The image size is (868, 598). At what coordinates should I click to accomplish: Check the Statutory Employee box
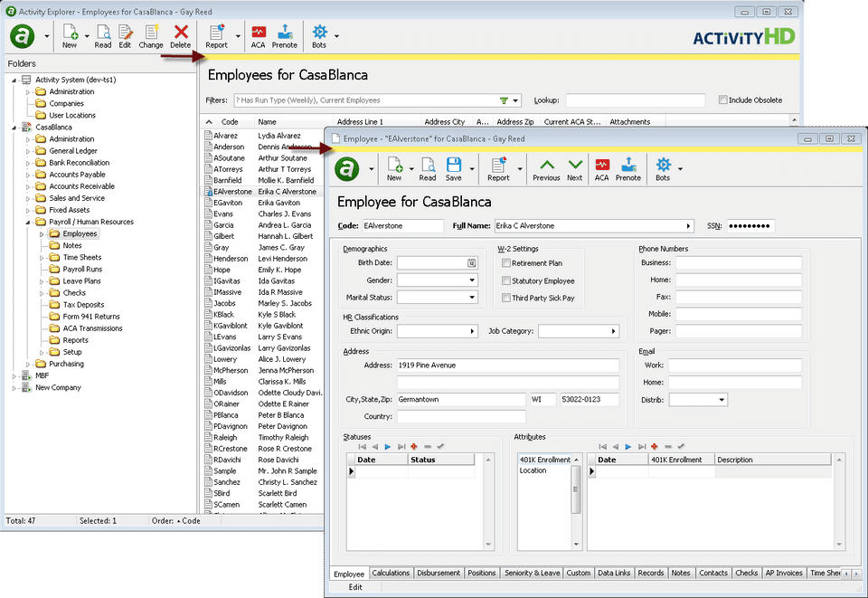coord(506,280)
